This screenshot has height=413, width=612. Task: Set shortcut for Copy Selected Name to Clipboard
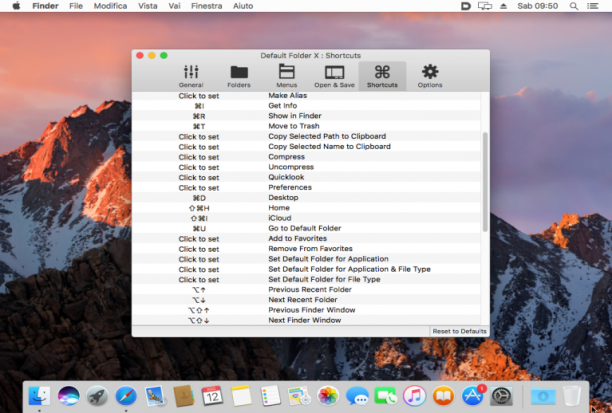click(199, 147)
